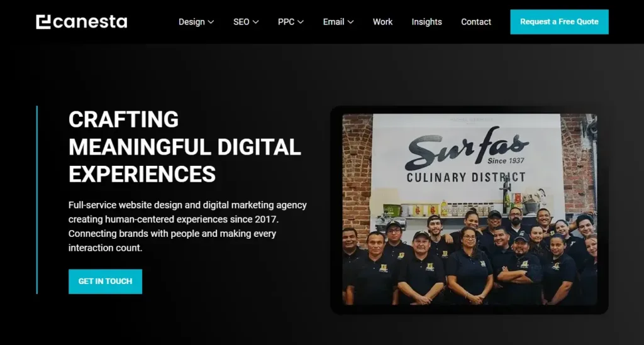Screen dimensions: 644x345
Task: Click the canesta logo icon
Action: pos(43,22)
